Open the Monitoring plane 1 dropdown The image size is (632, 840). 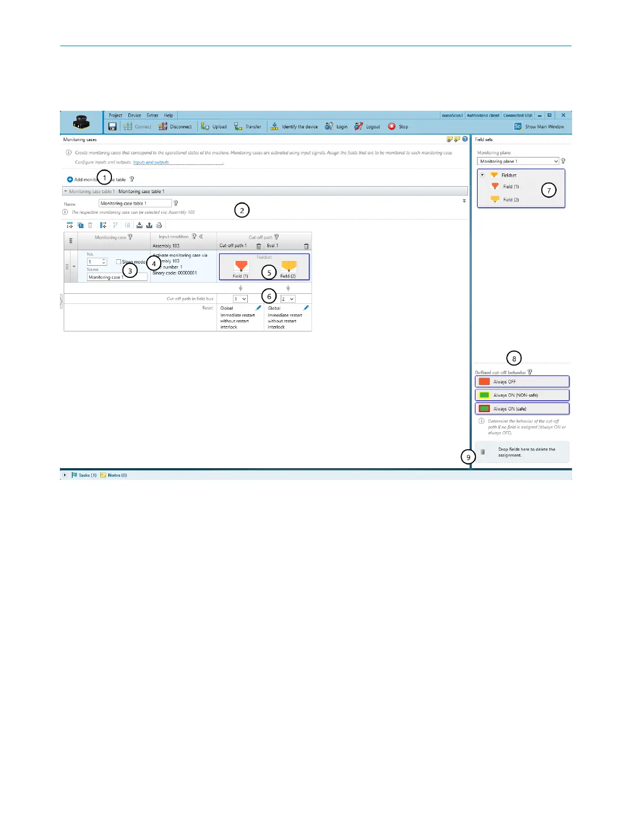coord(518,161)
